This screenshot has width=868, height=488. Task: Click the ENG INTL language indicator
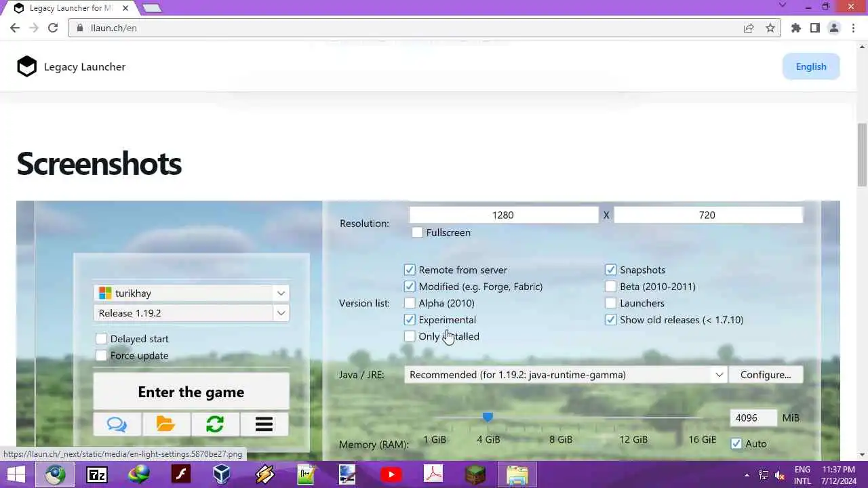tap(802, 475)
